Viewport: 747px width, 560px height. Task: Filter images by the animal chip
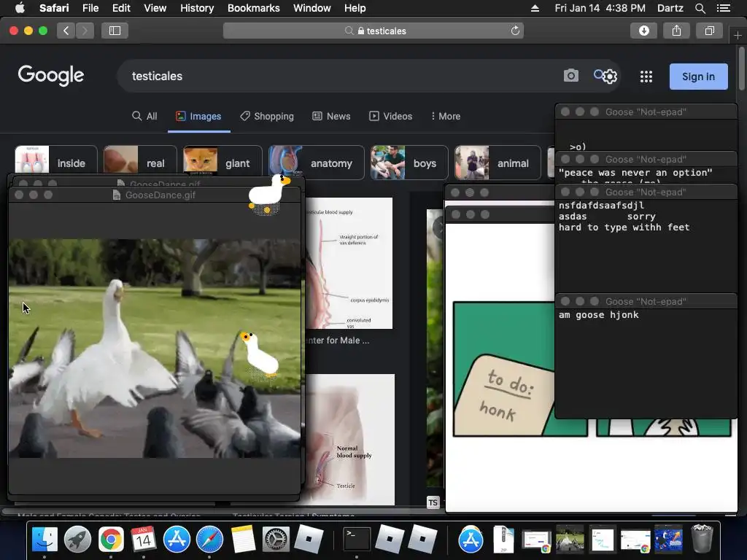(498, 163)
